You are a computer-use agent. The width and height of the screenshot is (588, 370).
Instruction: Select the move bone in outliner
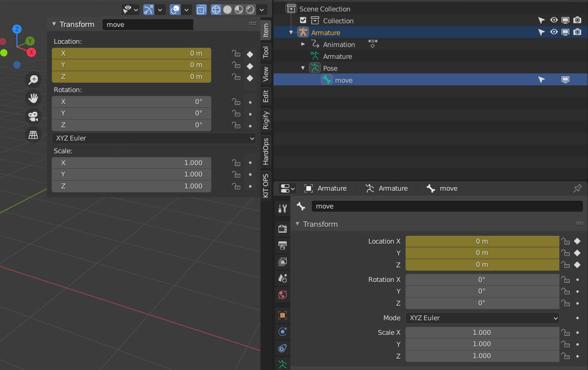pyautogui.click(x=344, y=80)
